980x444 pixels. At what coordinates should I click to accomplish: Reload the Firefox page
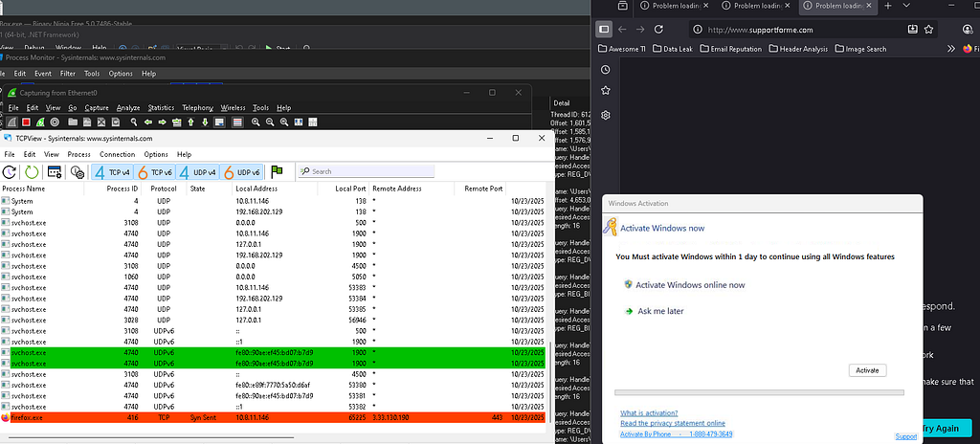pos(658,29)
